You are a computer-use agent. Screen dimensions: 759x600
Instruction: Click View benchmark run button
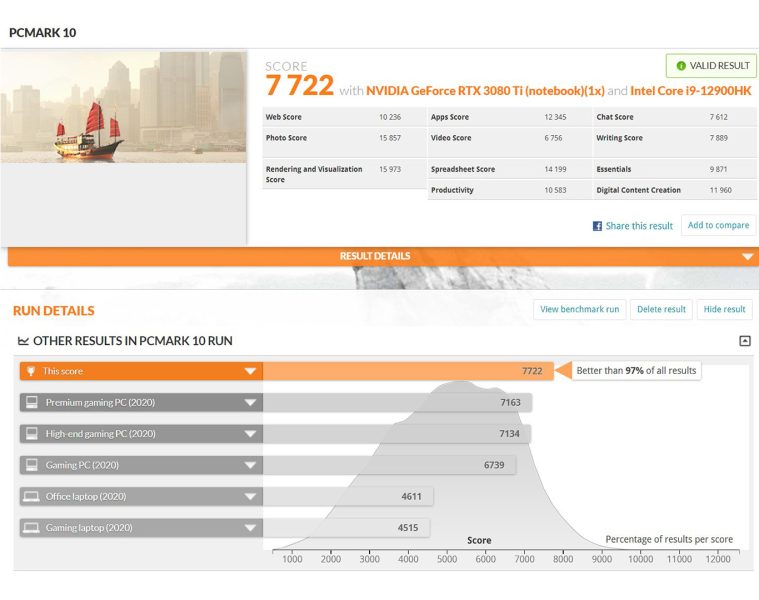[579, 309]
